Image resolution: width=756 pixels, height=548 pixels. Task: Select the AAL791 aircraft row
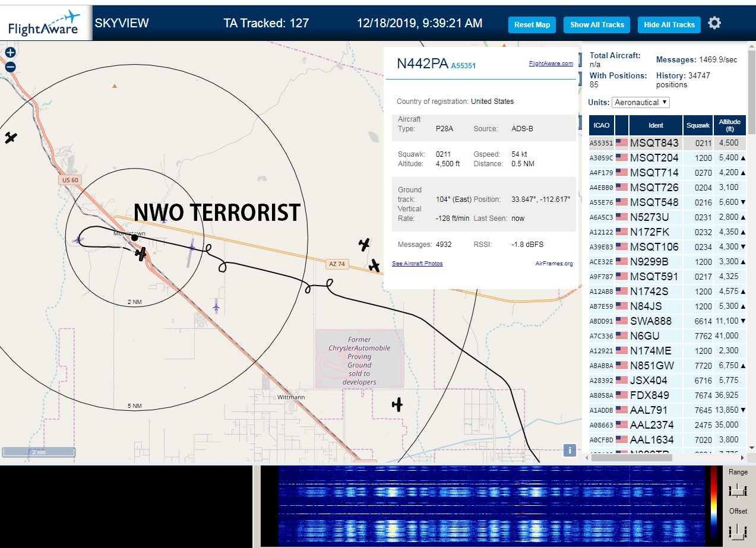click(668, 410)
